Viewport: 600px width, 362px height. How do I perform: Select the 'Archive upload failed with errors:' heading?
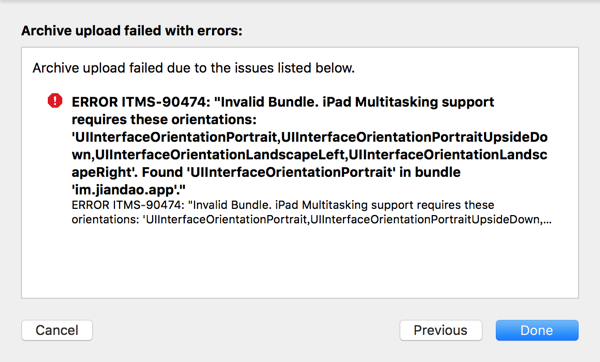click(132, 31)
